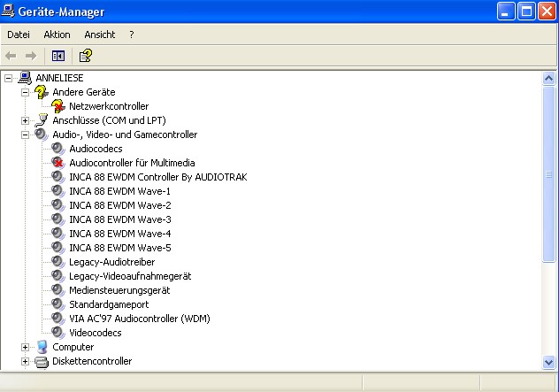The height and width of the screenshot is (392, 559).
Task: Click the Andere Geräte question mark icon
Action: (x=42, y=92)
